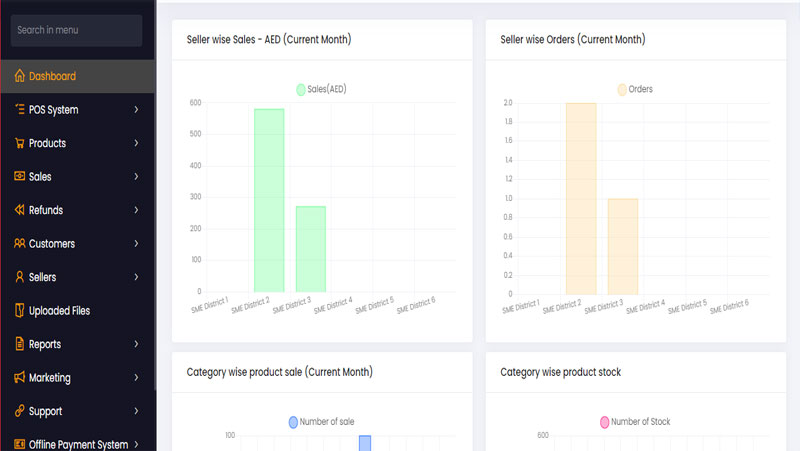Click the Dashboard home icon
The height and width of the screenshot is (451, 800).
tap(19, 76)
